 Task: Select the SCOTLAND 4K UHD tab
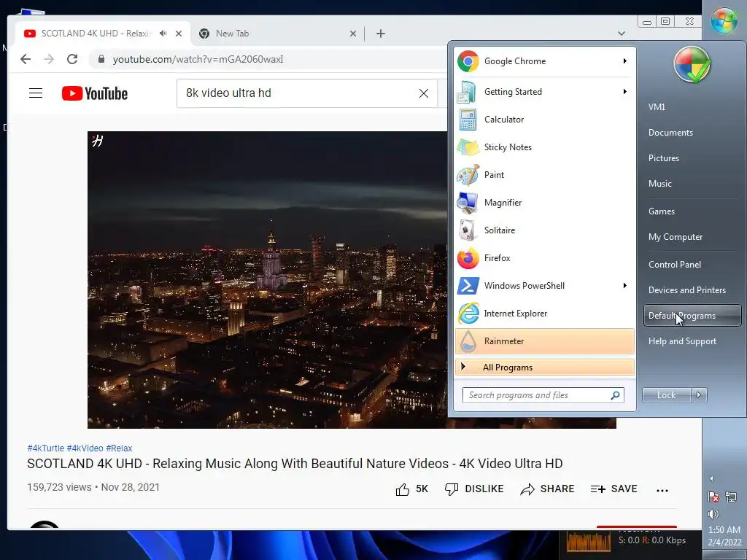(x=102, y=34)
